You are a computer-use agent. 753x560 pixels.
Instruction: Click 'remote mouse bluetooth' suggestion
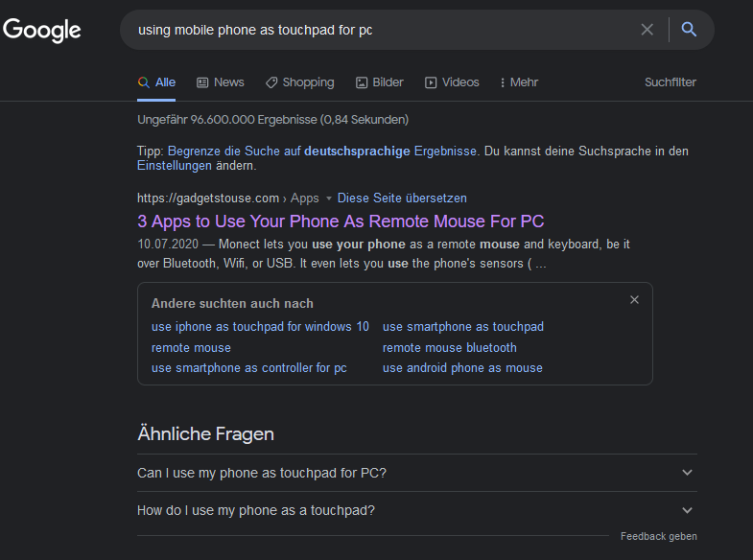click(450, 347)
